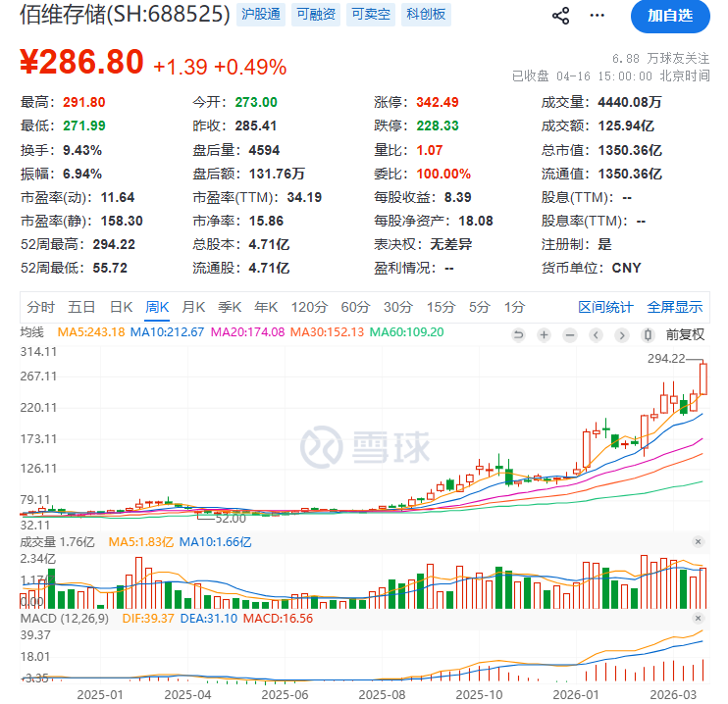Add stock via 加自选 button
Viewport: 728px width, 704px height.
(x=670, y=17)
